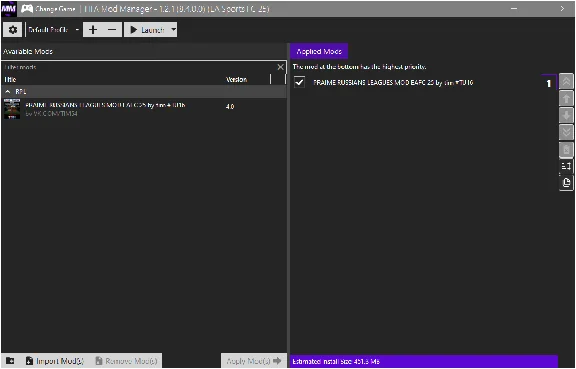Click the conflicts document icon

tap(566, 182)
